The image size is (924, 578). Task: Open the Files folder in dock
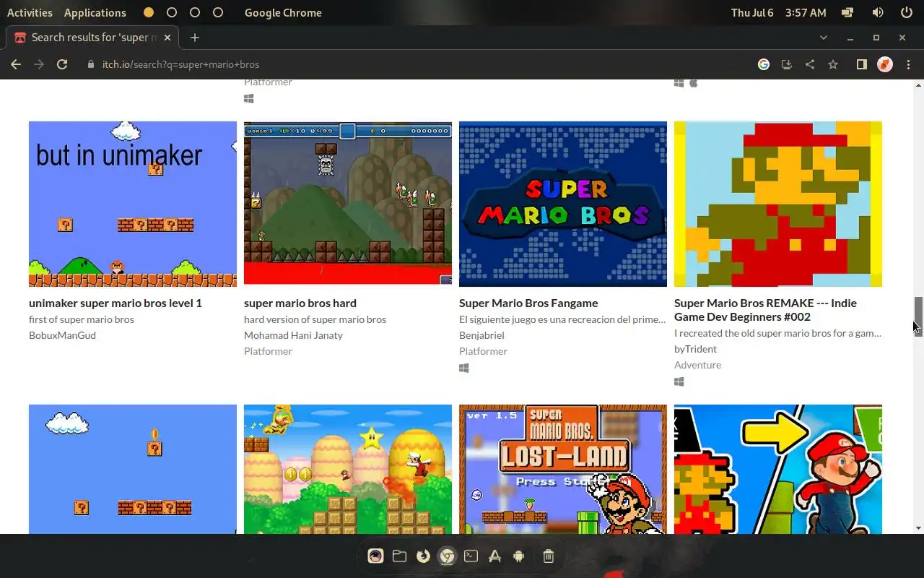coord(399,556)
